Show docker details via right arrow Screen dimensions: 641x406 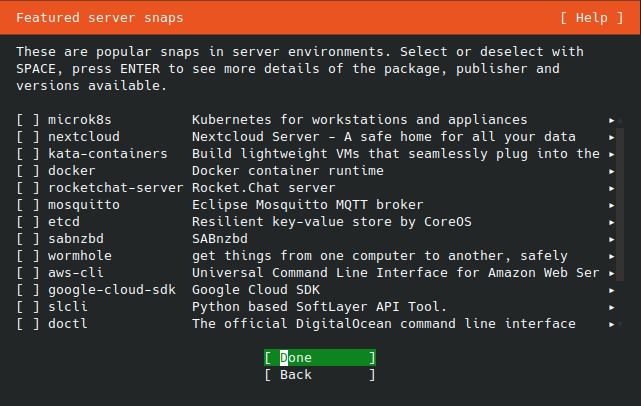(x=612, y=171)
